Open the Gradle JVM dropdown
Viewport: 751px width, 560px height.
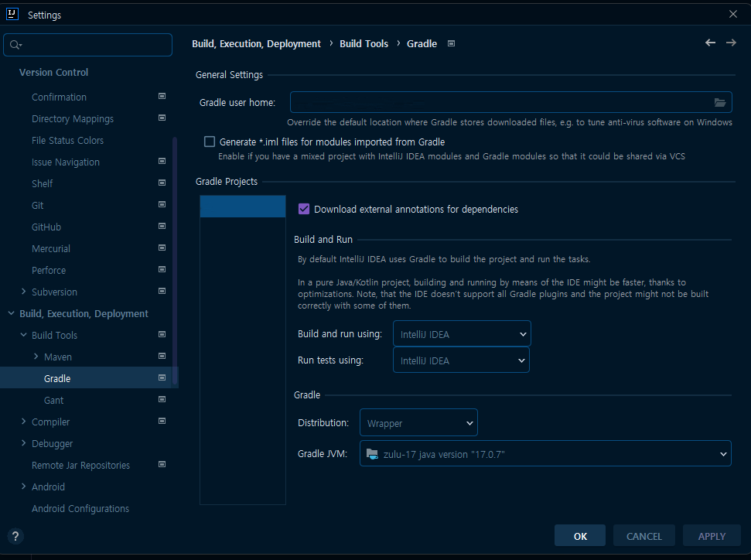click(545, 454)
